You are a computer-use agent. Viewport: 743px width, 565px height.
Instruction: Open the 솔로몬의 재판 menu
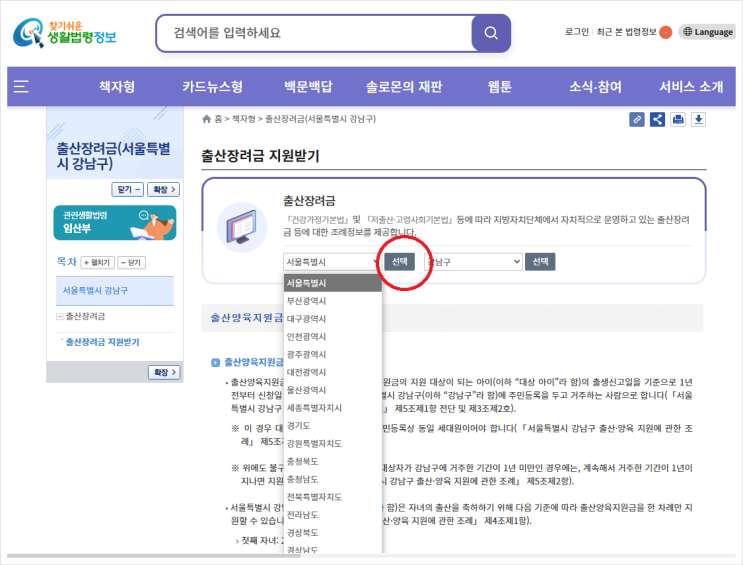(x=404, y=86)
